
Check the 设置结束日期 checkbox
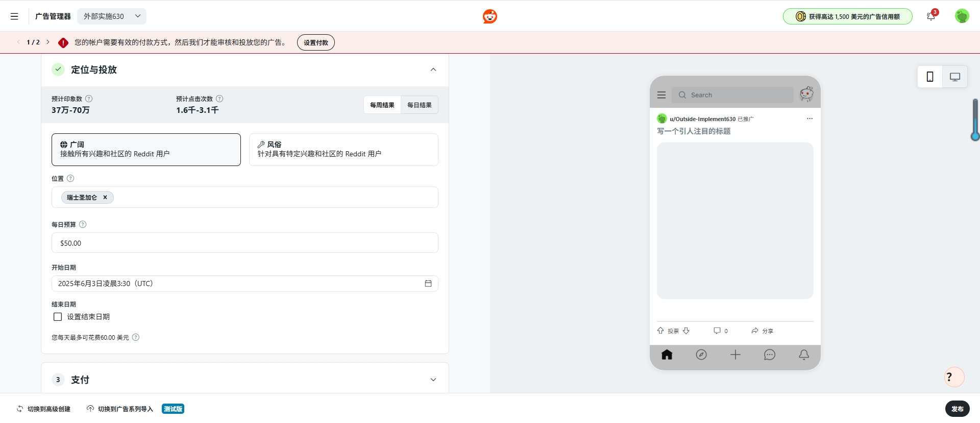point(58,317)
